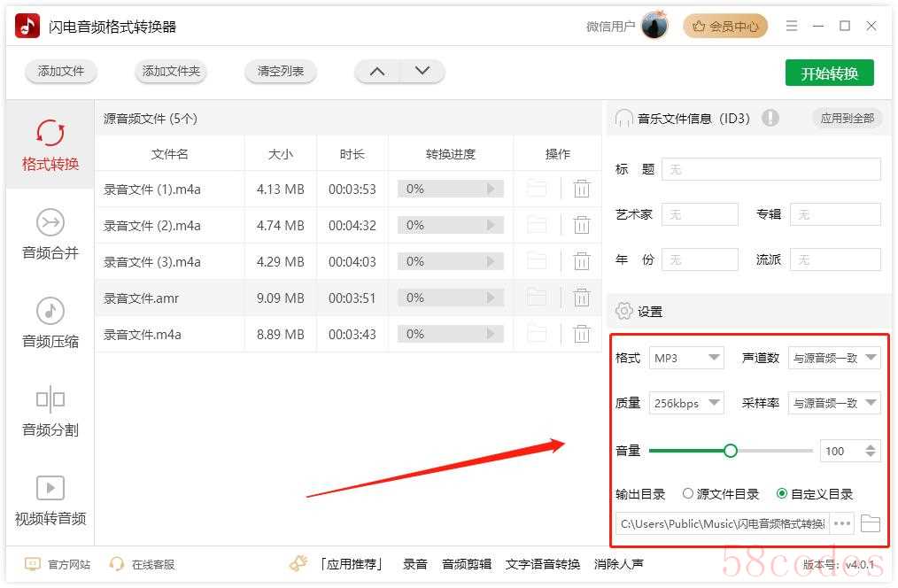The width and height of the screenshot is (898, 588).
Task: Open the 会员中心 member center
Action: tap(725, 27)
